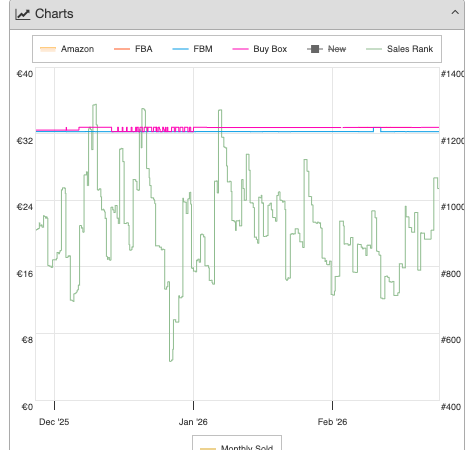This screenshot has height=450, width=474.
Task: Click the blue FBM legend line
Action: [180, 49]
